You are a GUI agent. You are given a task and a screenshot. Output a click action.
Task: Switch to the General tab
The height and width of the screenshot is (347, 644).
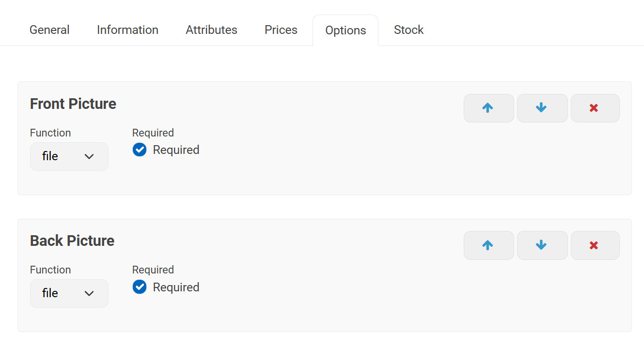click(x=49, y=30)
